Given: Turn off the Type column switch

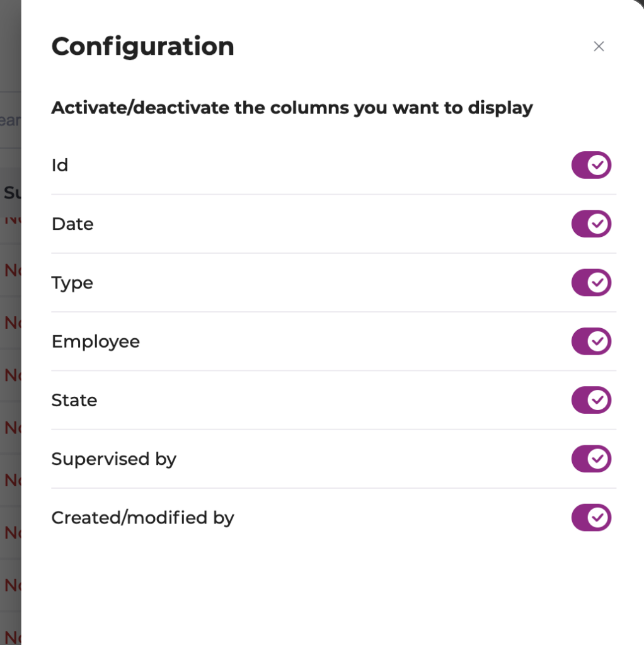Looking at the screenshot, I should pos(591,283).
